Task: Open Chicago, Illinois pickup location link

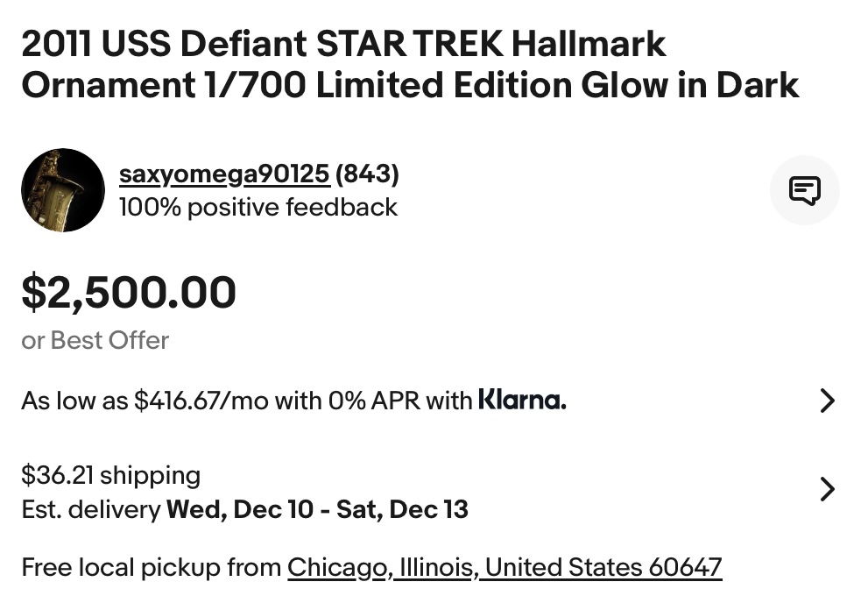Action: pyautogui.click(x=382, y=567)
